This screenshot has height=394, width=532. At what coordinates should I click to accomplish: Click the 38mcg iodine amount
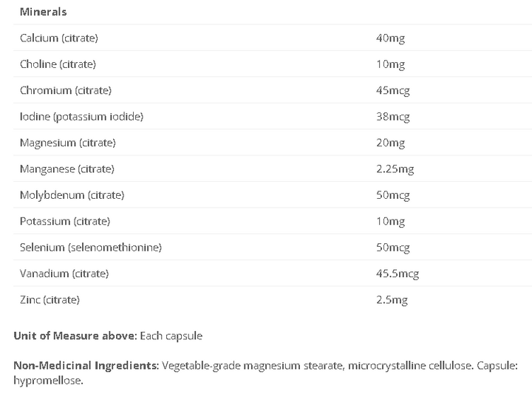(x=393, y=116)
